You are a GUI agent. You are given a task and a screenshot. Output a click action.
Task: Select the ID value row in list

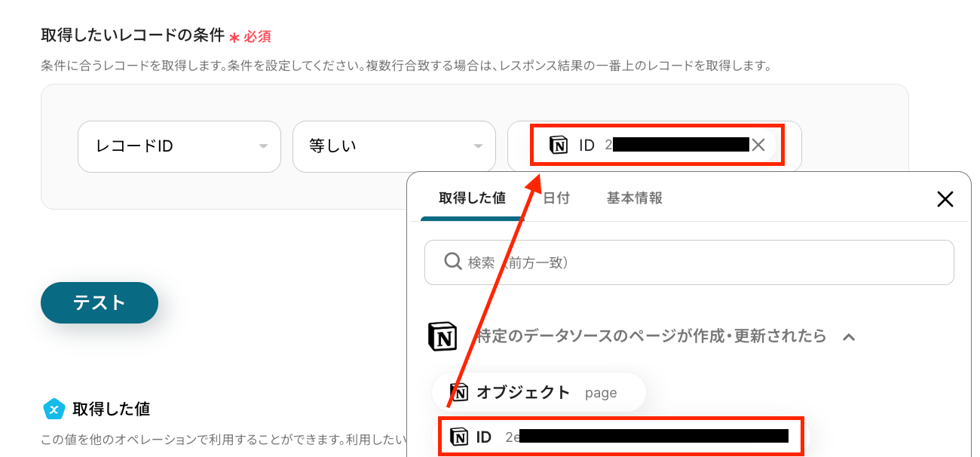620,436
